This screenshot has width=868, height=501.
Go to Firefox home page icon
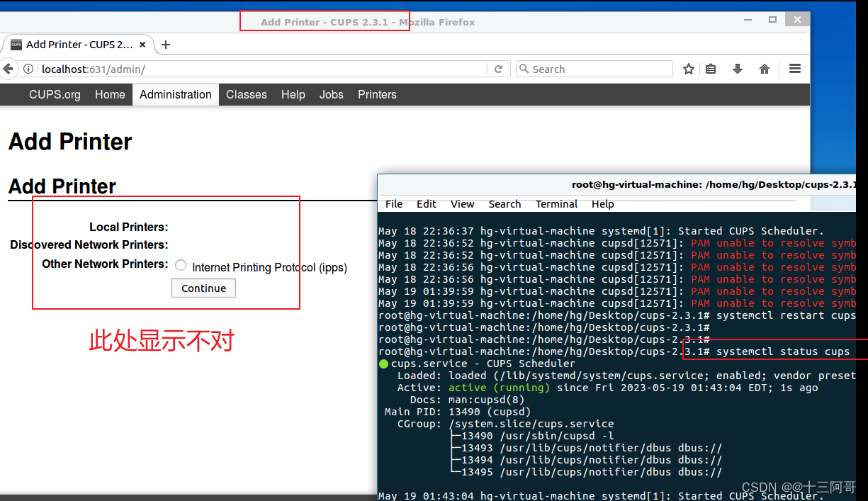pos(765,69)
